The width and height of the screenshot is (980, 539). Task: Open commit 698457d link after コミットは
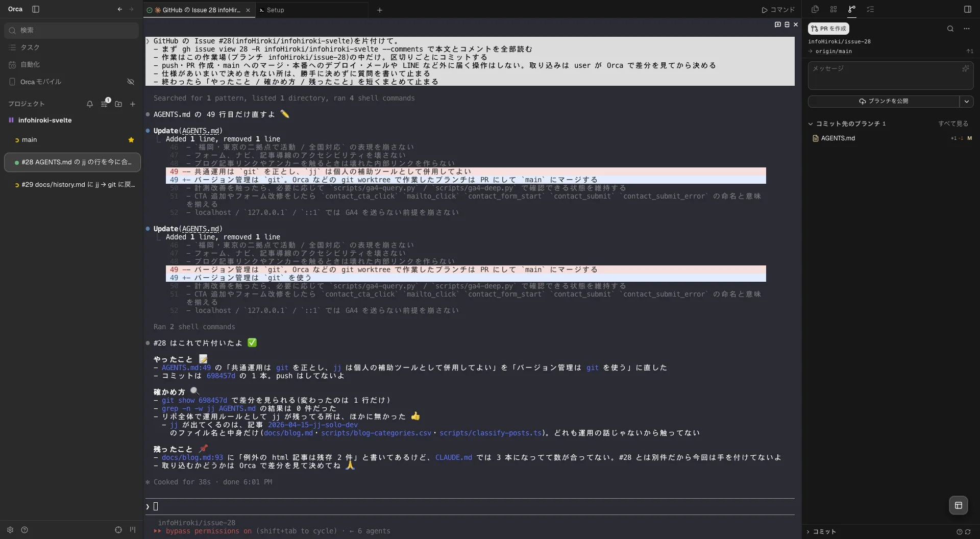[x=221, y=376]
